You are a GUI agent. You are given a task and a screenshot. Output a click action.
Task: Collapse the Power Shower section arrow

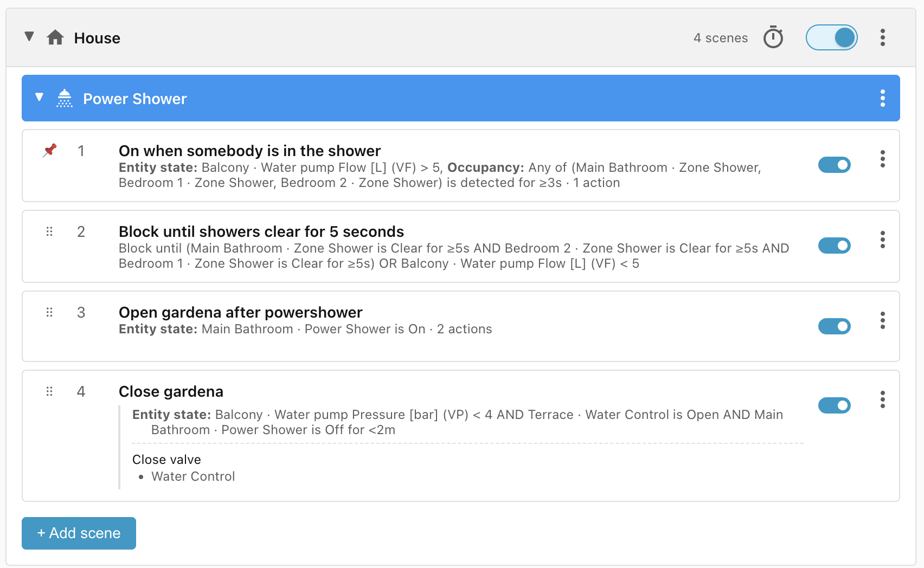(x=39, y=97)
